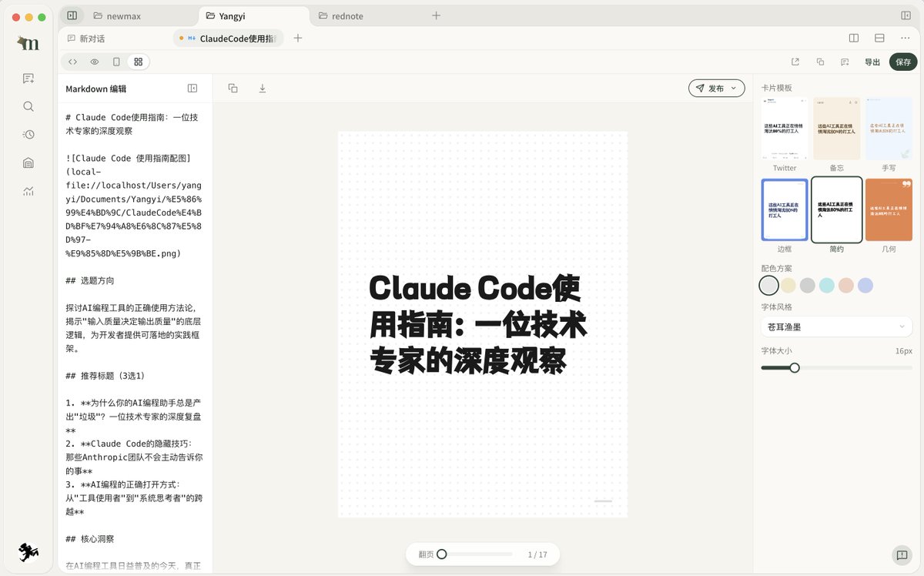Toggle the right sidebar panel icon
Screen dimensions: 924x576
click(906, 15)
